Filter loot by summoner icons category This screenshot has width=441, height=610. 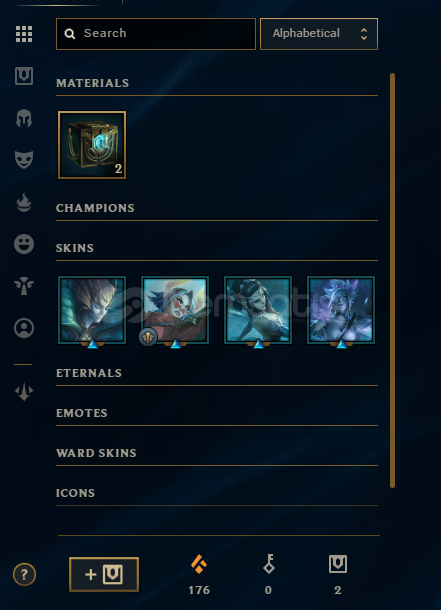point(24,328)
